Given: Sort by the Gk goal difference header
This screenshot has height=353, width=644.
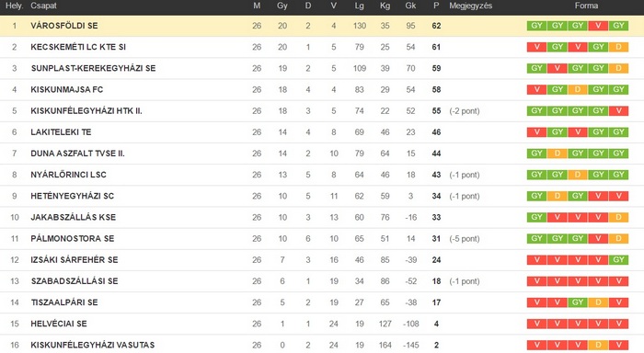Looking at the screenshot, I should [410, 6].
